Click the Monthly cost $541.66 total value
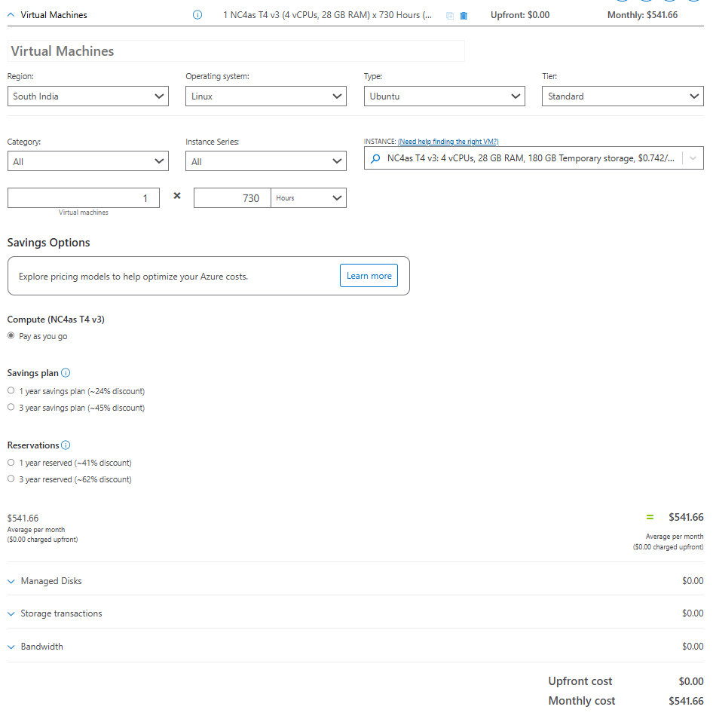713x728 pixels. tap(686, 701)
